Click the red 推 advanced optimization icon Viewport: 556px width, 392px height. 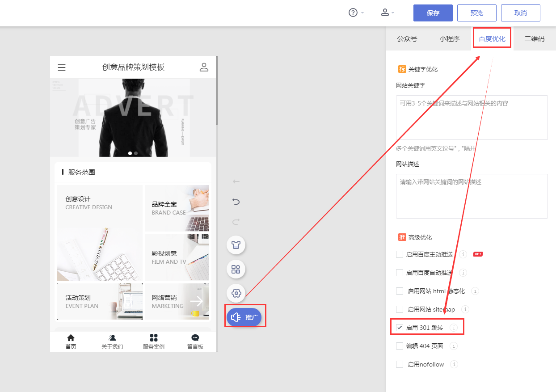(402, 237)
